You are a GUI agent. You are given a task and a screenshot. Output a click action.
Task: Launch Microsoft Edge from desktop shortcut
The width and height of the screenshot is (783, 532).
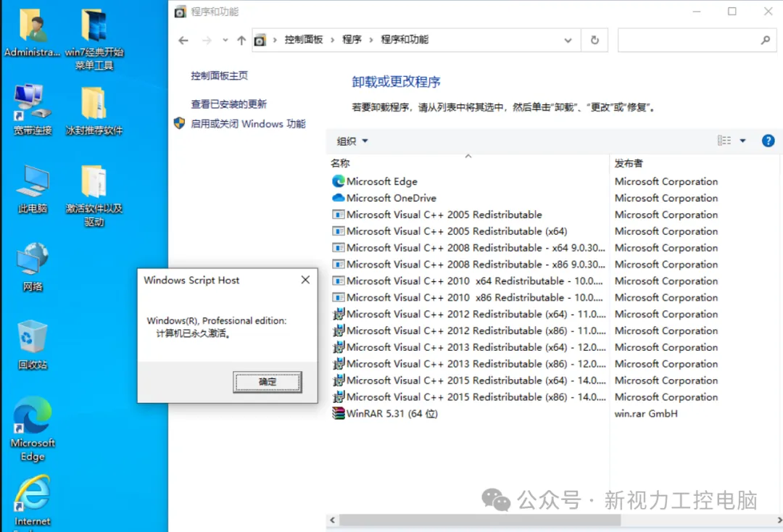[x=33, y=429]
